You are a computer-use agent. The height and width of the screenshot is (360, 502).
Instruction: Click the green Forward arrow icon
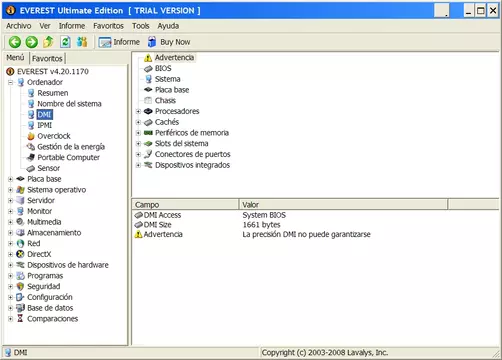32,42
